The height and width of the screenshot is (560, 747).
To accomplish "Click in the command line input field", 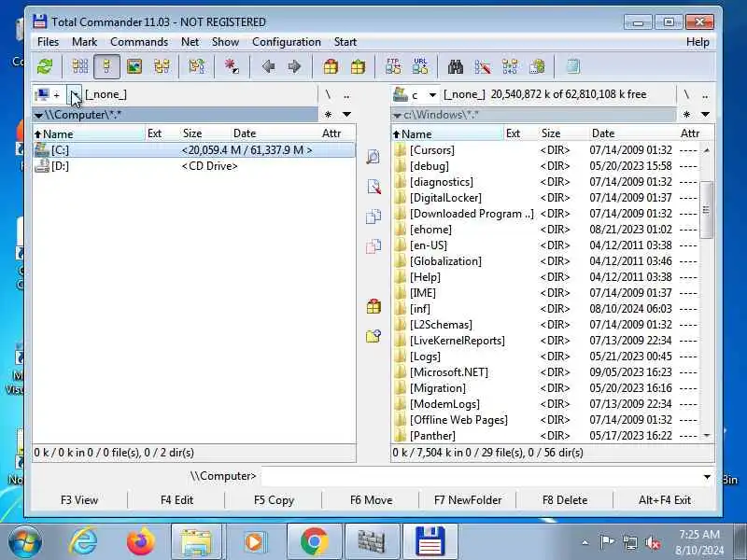I will [481, 477].
